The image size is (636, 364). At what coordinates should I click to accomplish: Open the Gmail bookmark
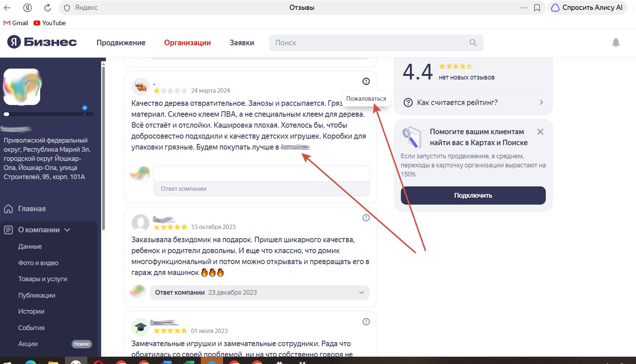16,23
